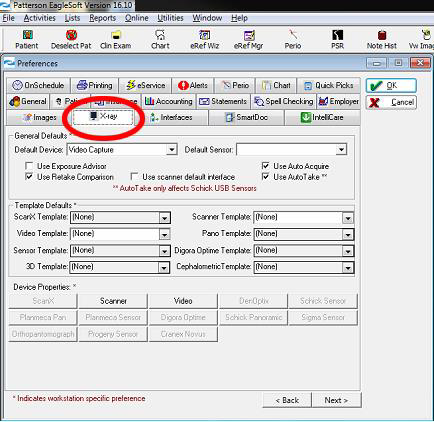Switch to the SmartDoc preferences tab
434x422 pixels.
[x=247, y=117]
